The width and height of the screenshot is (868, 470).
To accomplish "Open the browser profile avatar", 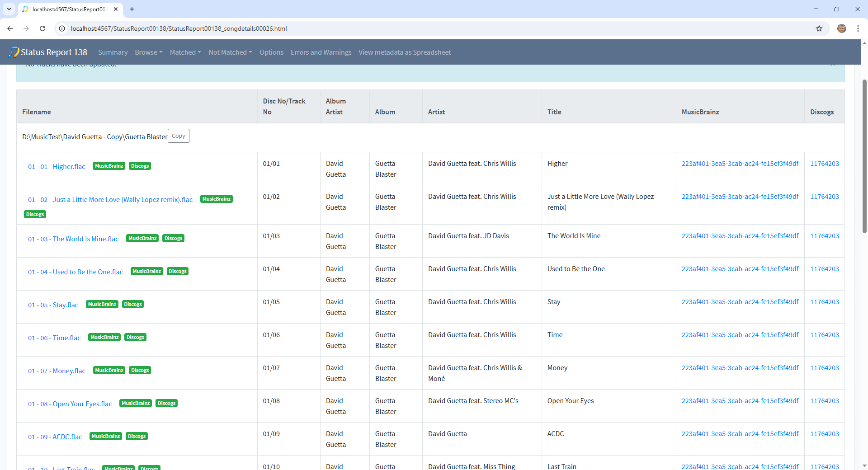I will (841, 28).
